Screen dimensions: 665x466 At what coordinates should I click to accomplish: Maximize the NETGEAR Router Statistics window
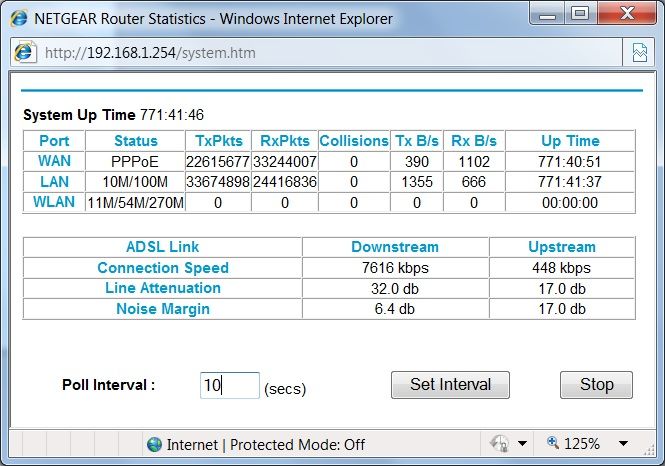580,14
